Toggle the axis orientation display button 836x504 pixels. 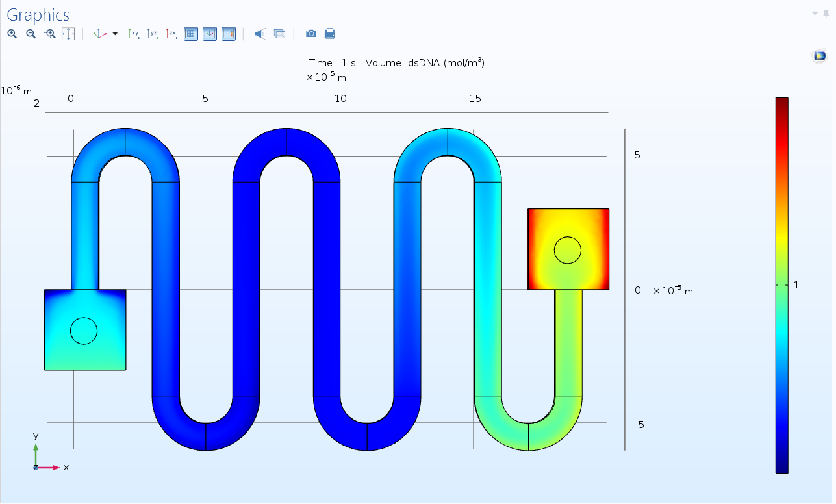point(210,34)
